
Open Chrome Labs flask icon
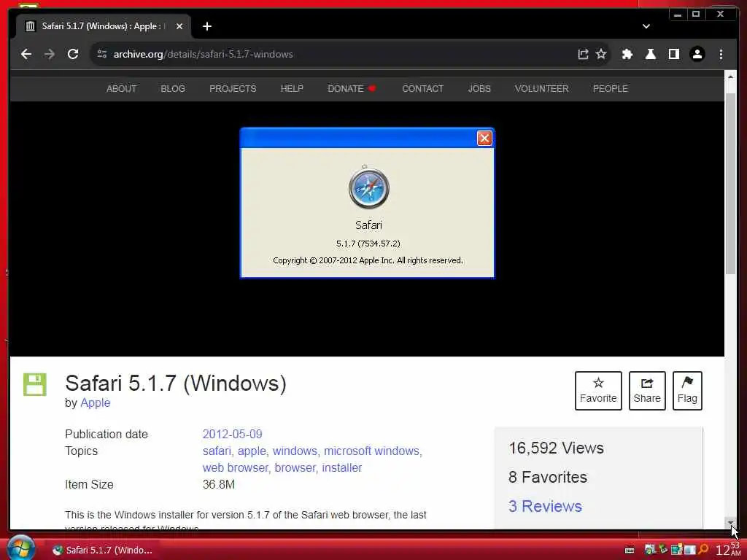[x=650, y=54]
